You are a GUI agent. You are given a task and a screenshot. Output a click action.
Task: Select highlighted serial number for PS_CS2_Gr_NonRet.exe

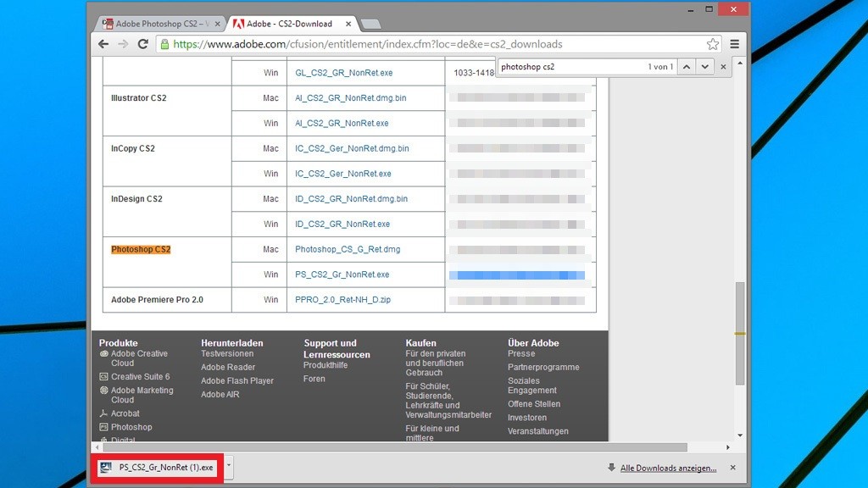[x=517, y=275]
